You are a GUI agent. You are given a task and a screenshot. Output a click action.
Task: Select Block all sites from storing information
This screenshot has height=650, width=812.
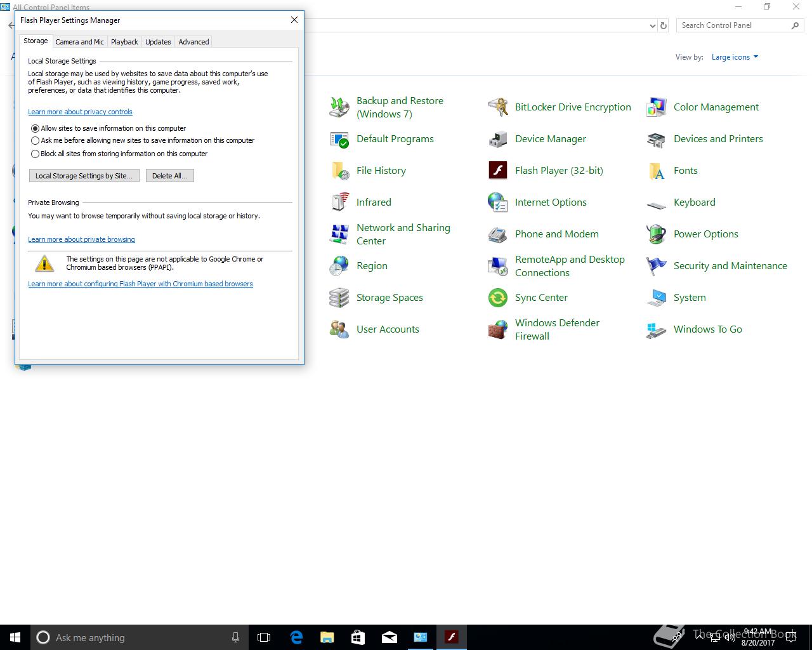(x=36, y=154)
